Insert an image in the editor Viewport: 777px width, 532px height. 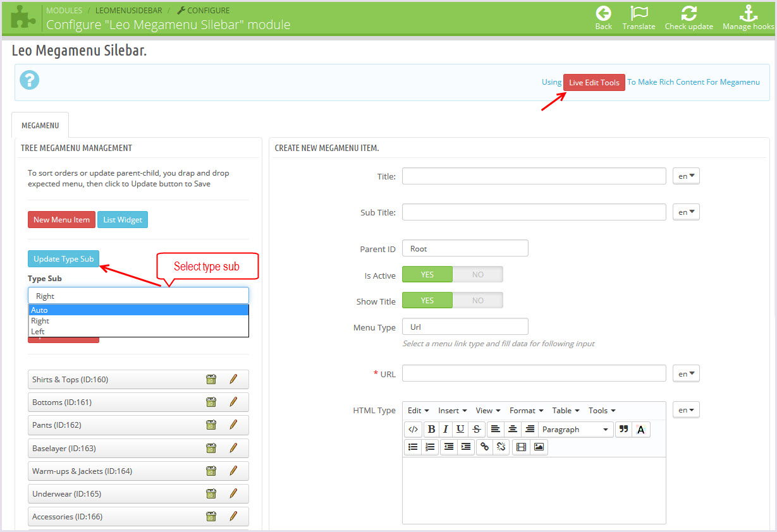pyautogui.click(x=539, y=447)
